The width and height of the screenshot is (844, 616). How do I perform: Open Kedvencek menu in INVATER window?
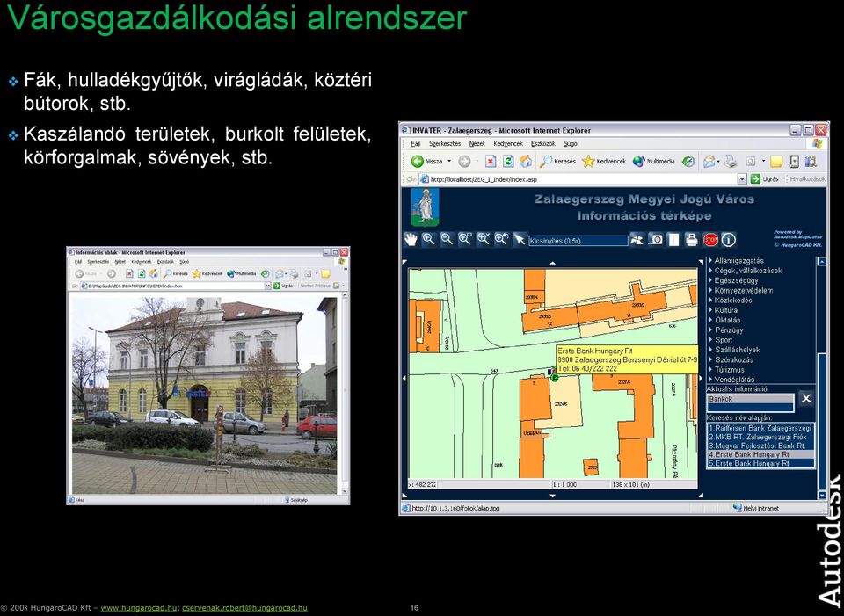[x=508, y=144]
